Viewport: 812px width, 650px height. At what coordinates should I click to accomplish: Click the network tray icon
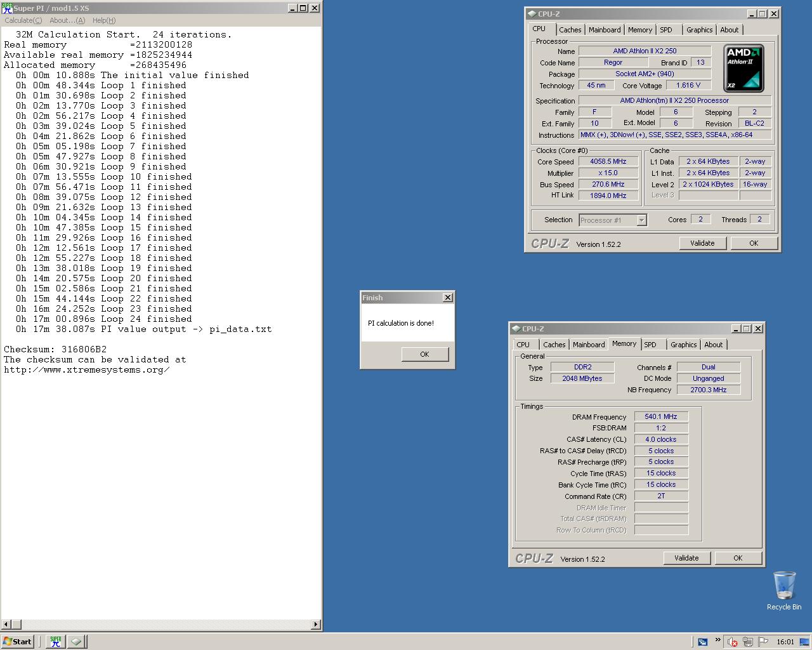748,642
